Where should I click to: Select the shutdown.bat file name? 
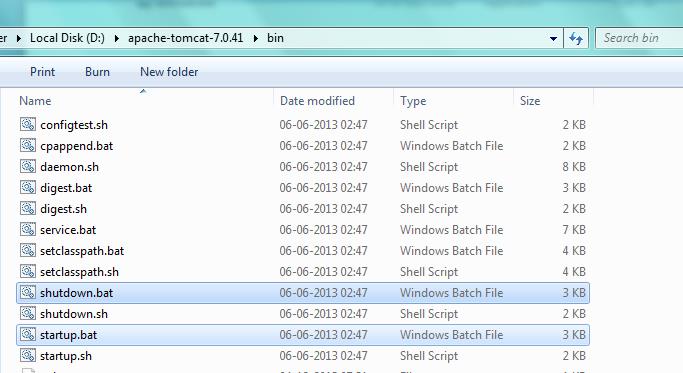pos(76,293)
